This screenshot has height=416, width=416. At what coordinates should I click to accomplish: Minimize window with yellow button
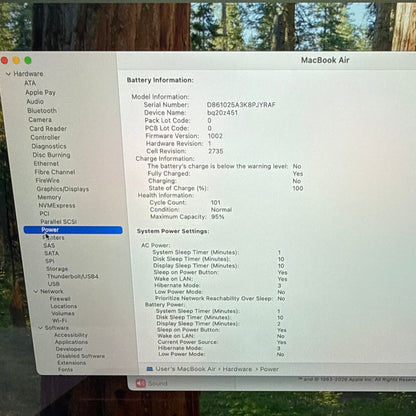point(16,60)
